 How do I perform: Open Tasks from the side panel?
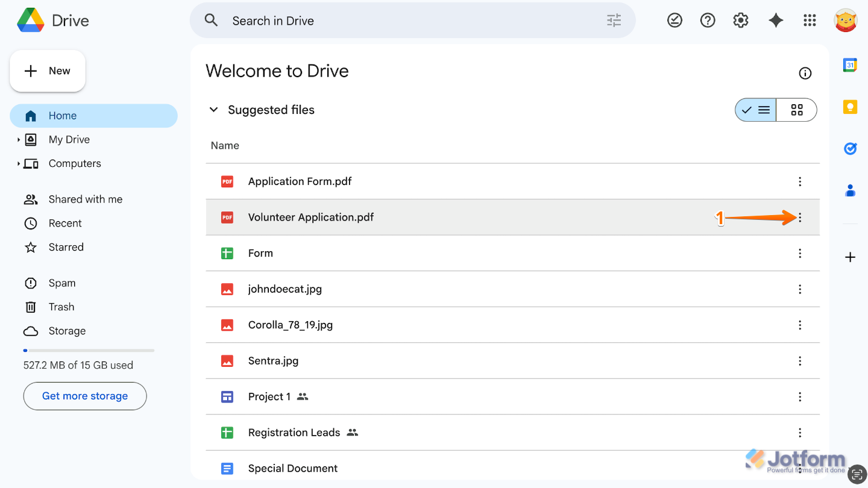pyautogui.click(x=850, y=148)
